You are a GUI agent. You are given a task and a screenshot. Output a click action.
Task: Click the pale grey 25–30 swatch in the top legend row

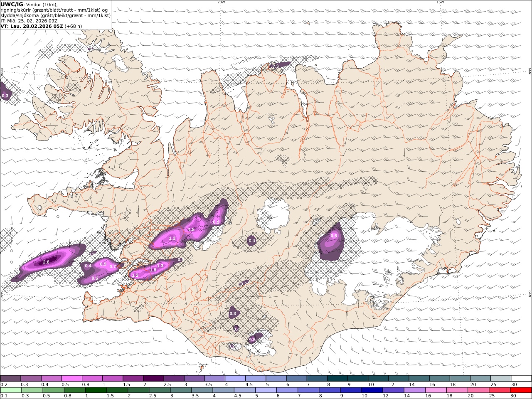point(501,378)
